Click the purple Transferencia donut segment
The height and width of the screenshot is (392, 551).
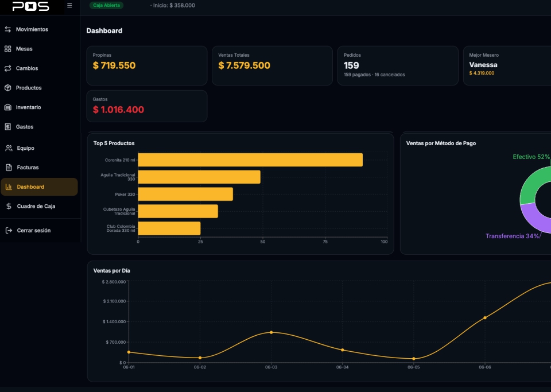pyautogui.click(x=534, y=219)
